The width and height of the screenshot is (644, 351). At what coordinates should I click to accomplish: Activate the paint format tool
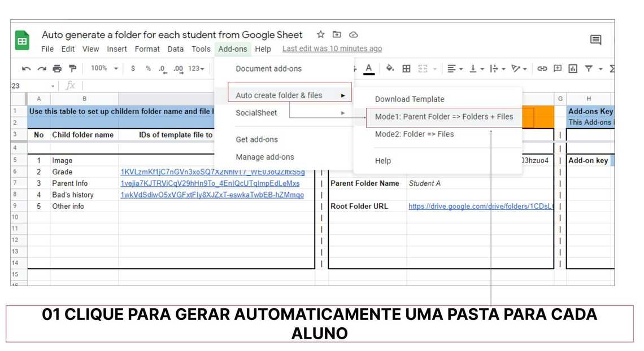click(x=73, y=68)
